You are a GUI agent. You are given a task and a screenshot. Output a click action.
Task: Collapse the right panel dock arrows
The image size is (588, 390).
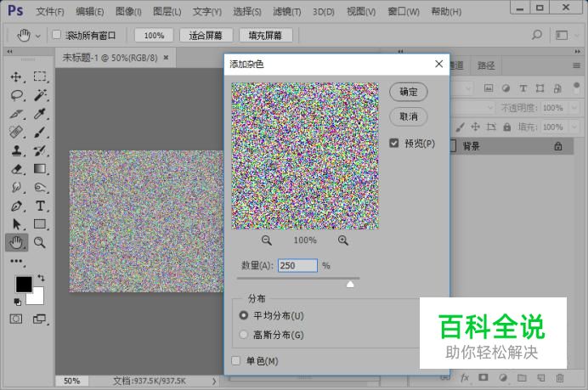pos(577,51)
